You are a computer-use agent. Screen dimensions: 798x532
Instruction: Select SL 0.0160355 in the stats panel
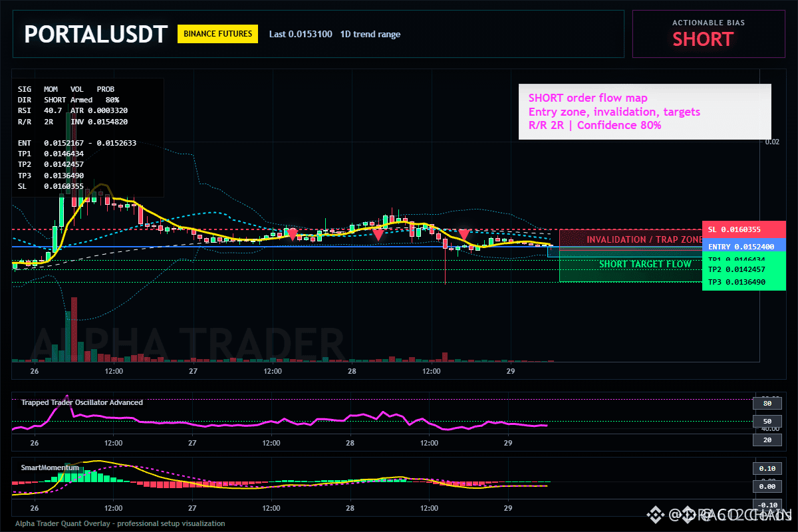(x=51, y=186)
